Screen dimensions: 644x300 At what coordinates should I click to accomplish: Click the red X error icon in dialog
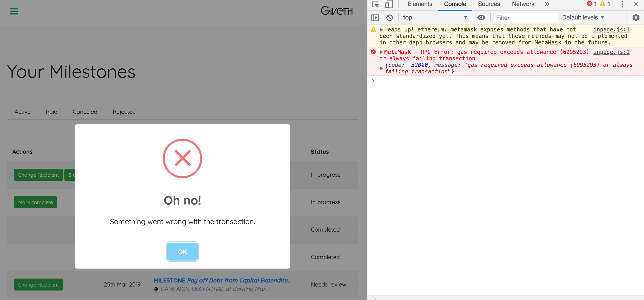coord(182,158)
